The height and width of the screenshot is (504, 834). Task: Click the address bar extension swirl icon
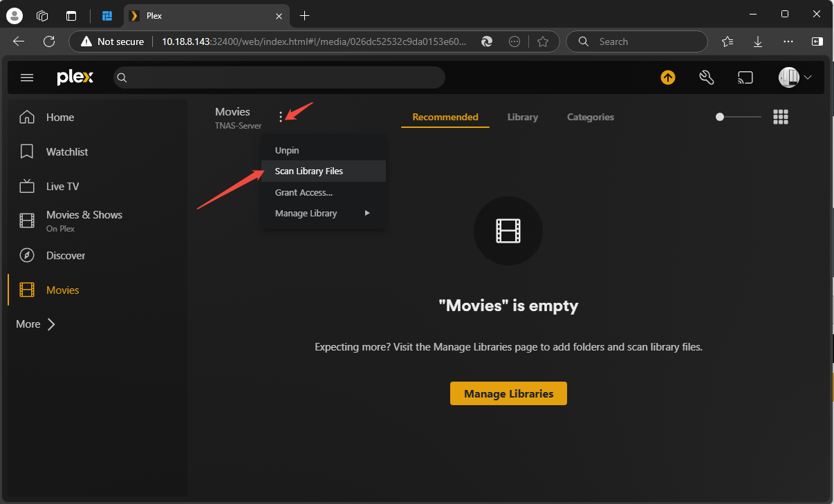487,41
